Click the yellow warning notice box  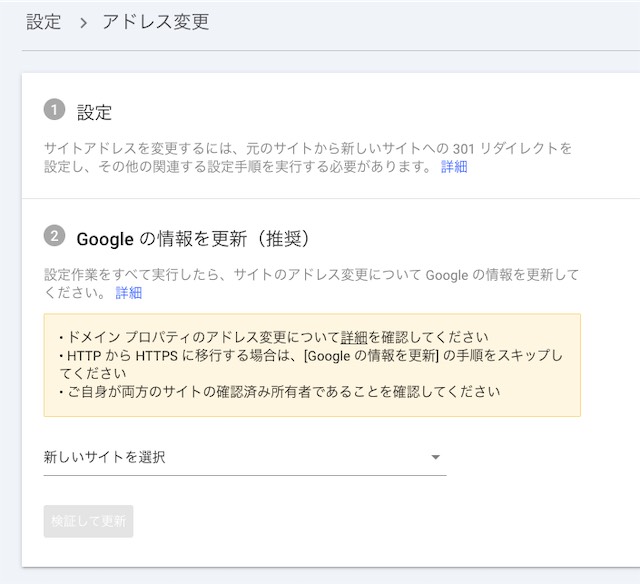(312, 365)
